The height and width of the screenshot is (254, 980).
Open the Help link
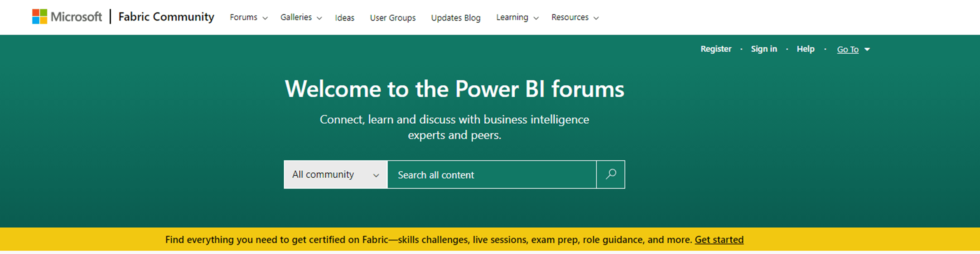[x=805, y=49]
